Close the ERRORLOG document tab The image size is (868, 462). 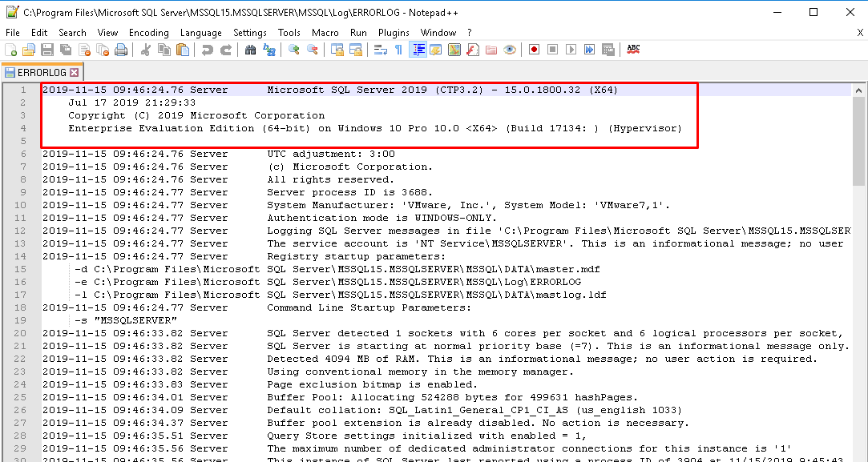(x=75, y=71)
